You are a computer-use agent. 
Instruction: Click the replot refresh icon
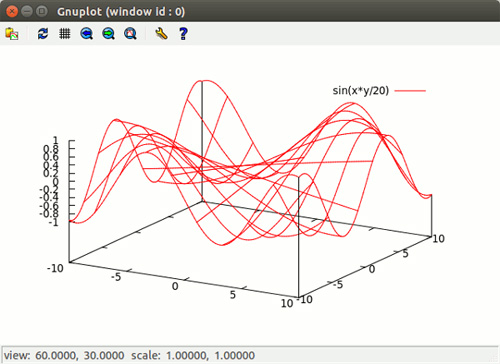point(43,34)
